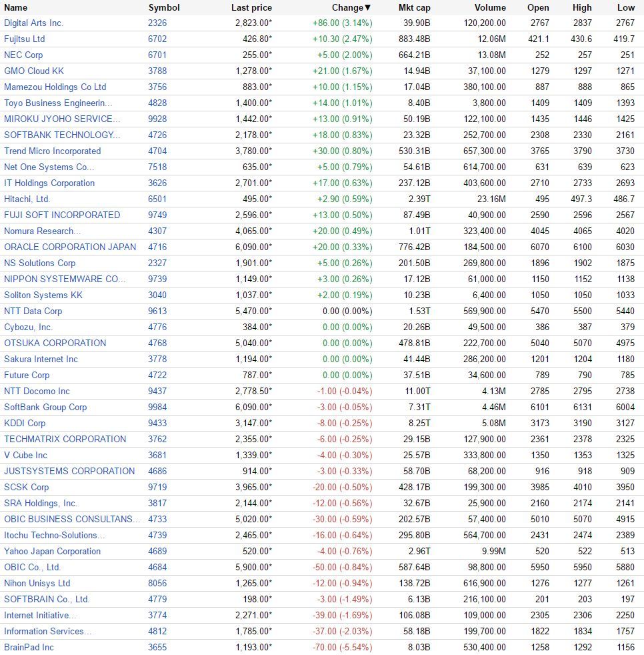Open the Soliton Systems KK link

43,295
